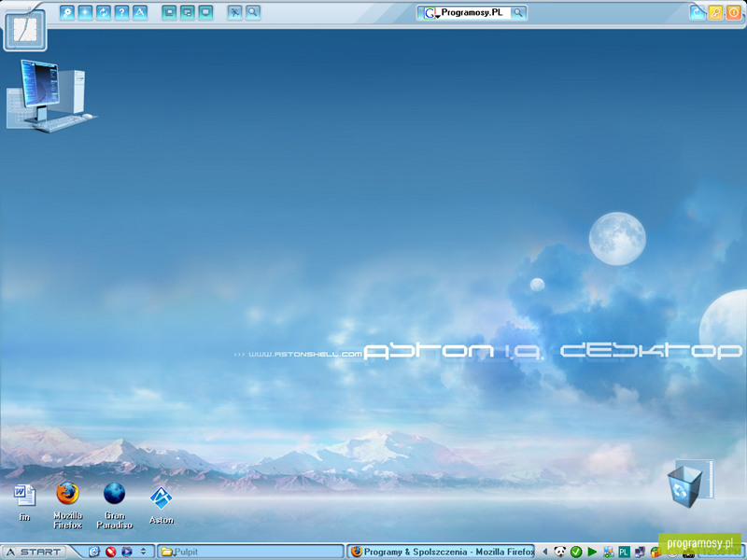Click the Aston letter A toolbar icon
The height and width of the screenshot is (560, 747).
click(x=140, y=12)
